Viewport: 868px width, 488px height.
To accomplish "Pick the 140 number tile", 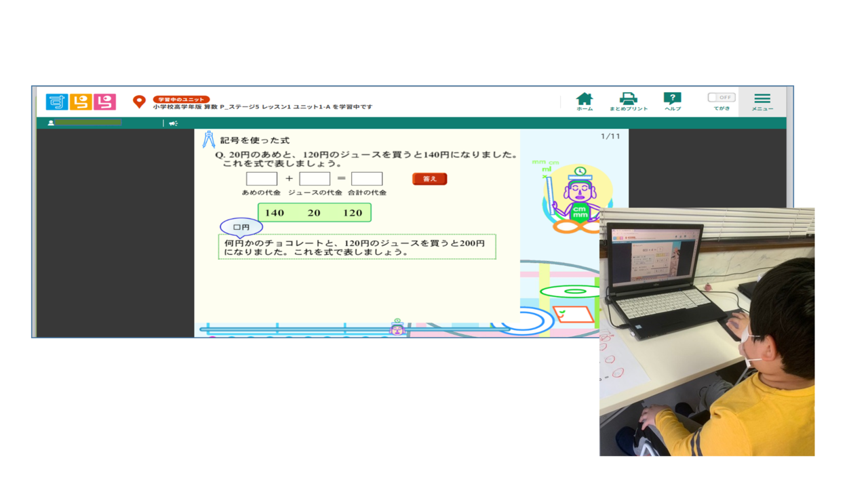I will click(275, 213).
